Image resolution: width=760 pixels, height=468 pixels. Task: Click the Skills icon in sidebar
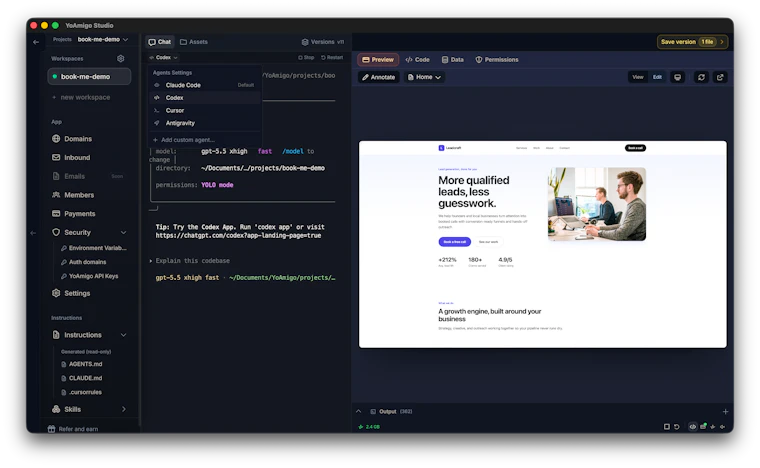point(56,409)
